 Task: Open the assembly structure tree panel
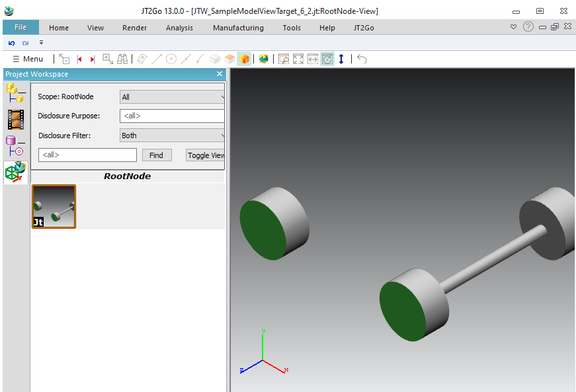[x=16, y=93]
